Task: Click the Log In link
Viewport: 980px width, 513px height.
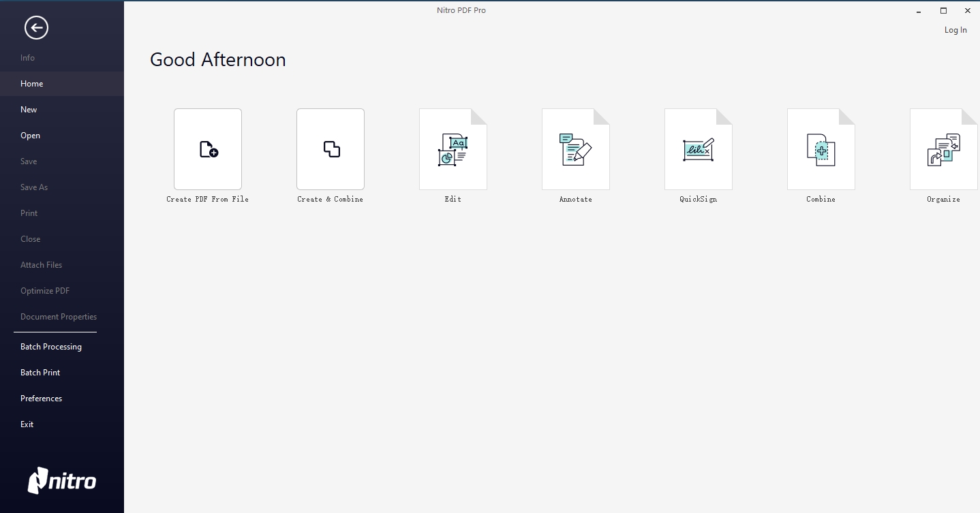Action: point(955,30)
